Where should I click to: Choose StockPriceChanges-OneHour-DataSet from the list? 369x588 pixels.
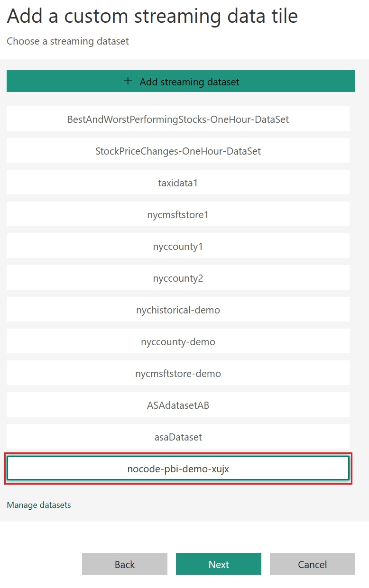click(x=178, y=150)
